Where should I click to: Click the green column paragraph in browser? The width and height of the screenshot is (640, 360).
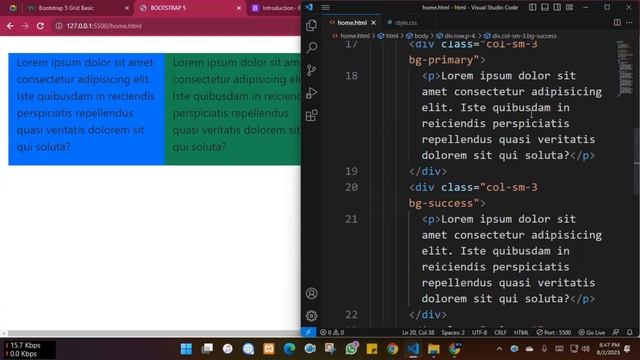click(x=236, y=104)
